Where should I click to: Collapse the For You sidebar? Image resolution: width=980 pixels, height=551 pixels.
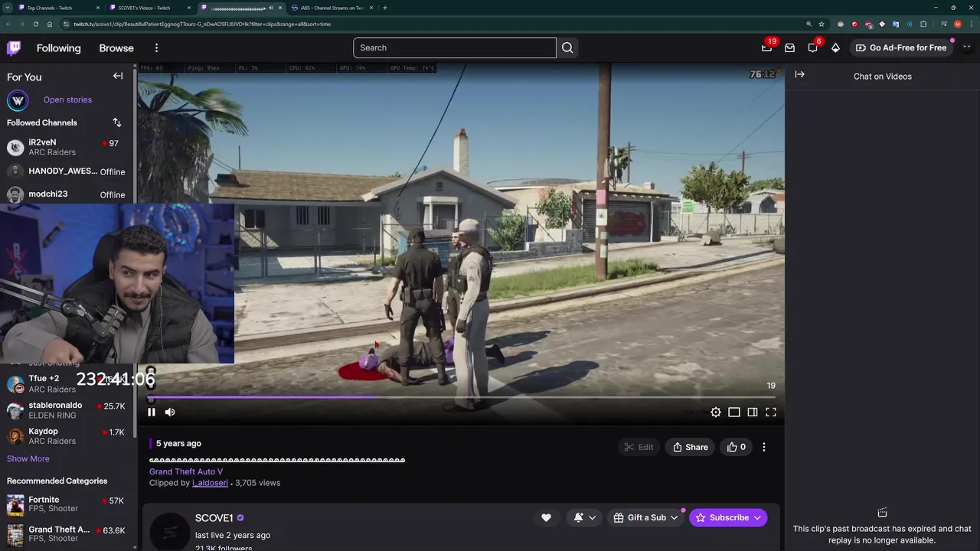(118, 76)
